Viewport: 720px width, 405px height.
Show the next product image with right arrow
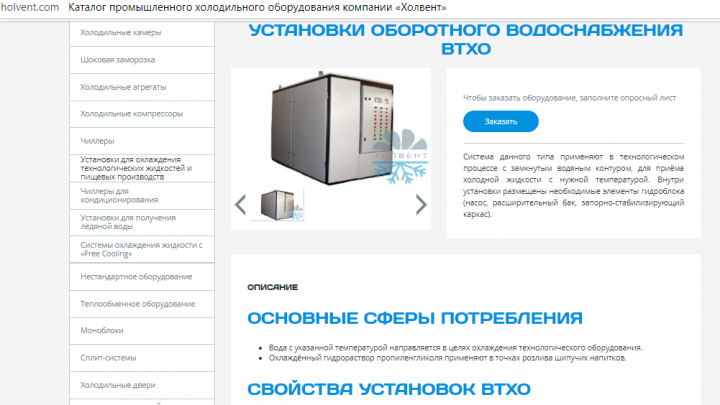coord(421,205)
